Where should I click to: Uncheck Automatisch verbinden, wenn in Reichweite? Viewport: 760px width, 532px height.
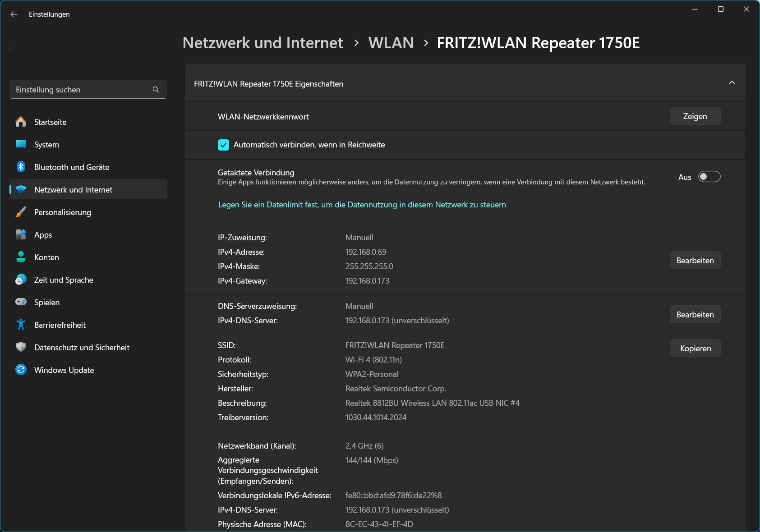[x=223, y=145]
